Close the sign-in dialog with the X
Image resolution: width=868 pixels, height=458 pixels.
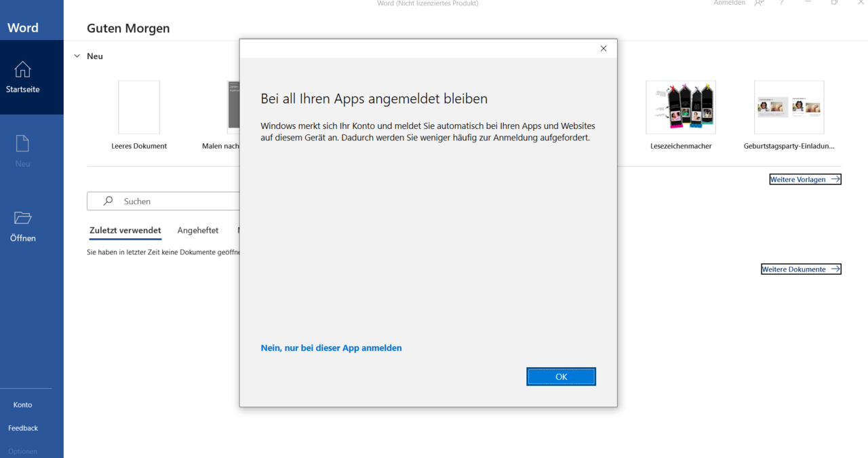(603, 49)
